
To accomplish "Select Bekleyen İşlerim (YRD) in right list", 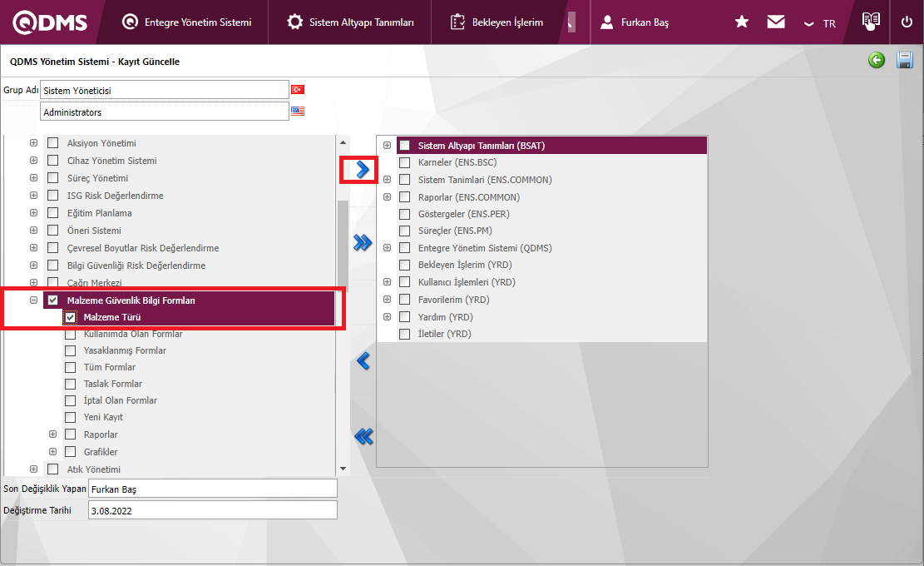I will [465, 265].
